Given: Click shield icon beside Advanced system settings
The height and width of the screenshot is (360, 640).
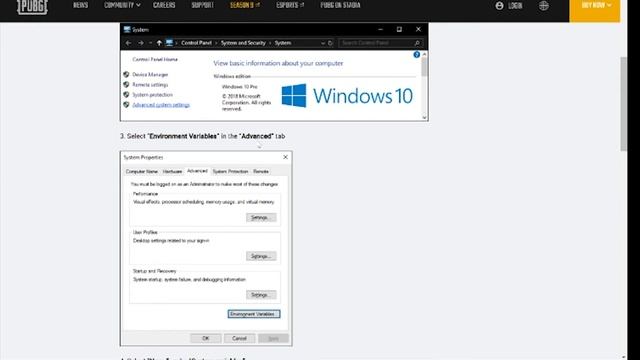Looking at the screenshot, I should click(126, 105).
